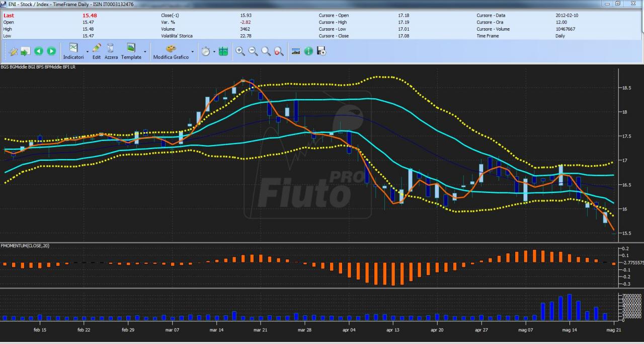Click the zoom out magnifier icon
644x344 pixels.
click(253, 51)
